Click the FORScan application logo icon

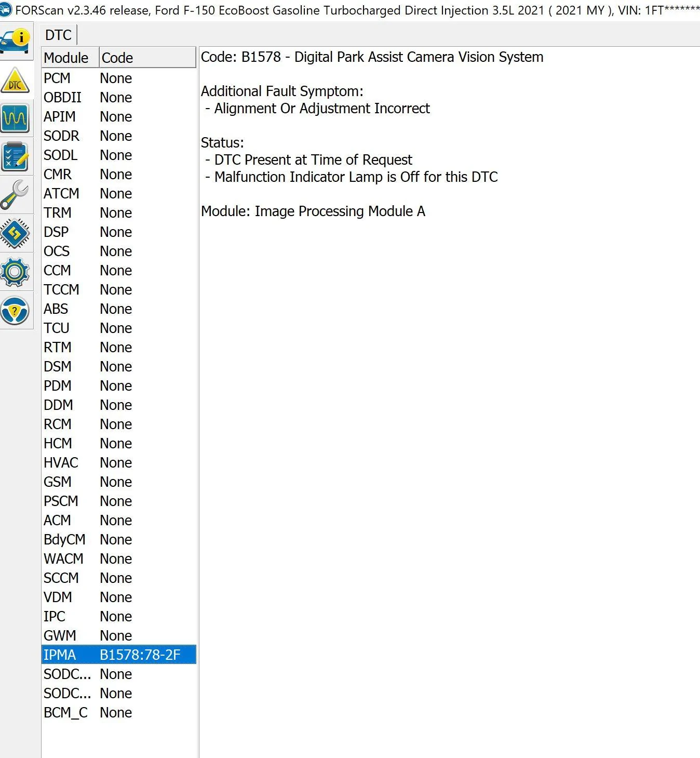tap(6, 10)
